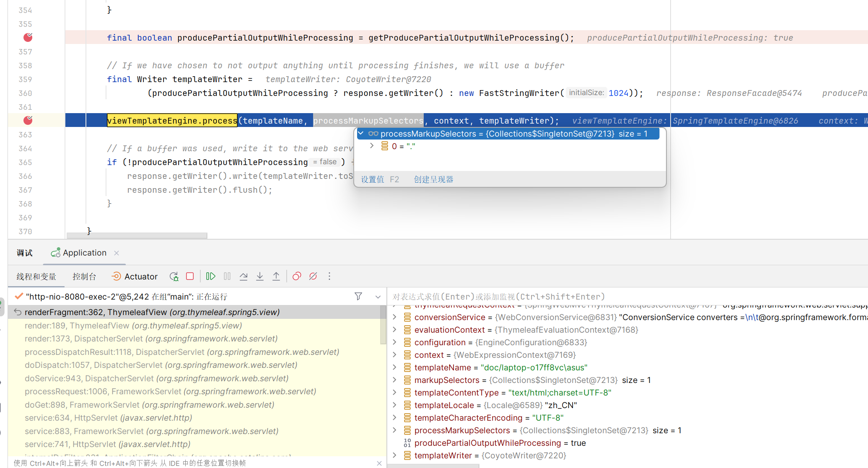Image resolution: width=868 pixels, height=468 pixels.
Task: Select render:1373 DispatcherServlet frame
Action: (194, 339)
